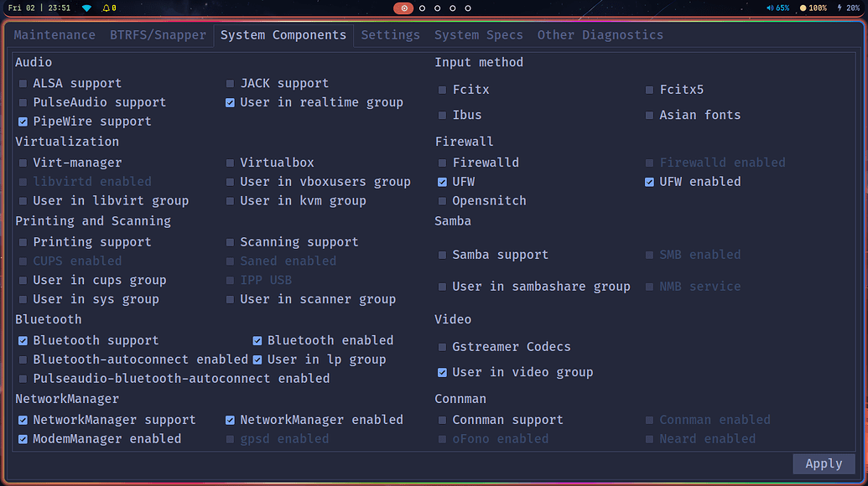
Task: Click the 20% lightning bolt indicator
Action: pyautogui.click(x=848, y=8)
